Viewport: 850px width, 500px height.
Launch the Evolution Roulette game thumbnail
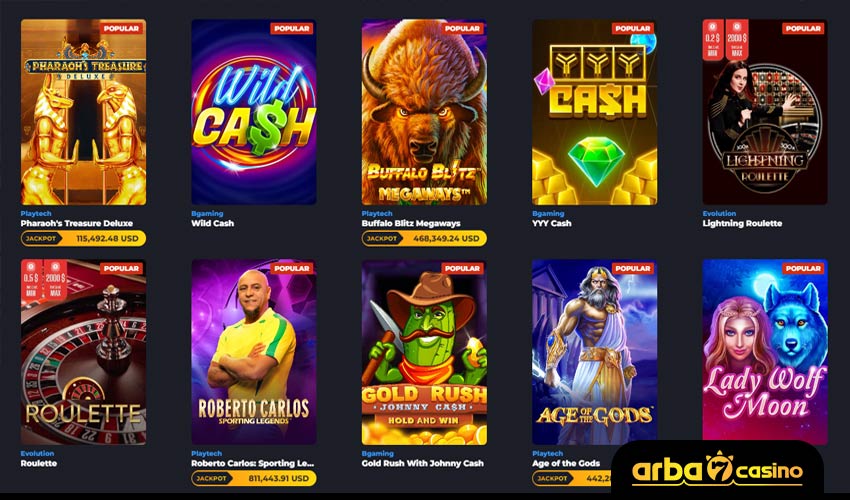click(83, 352)
